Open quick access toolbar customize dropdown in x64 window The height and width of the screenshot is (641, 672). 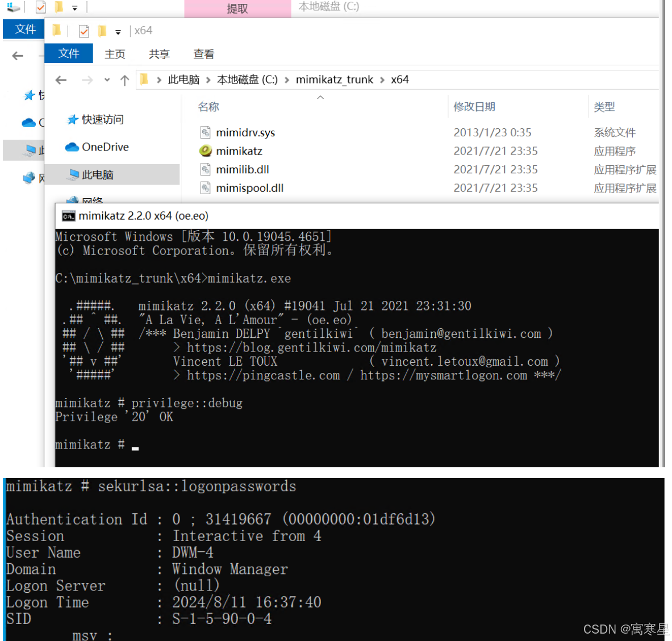pyautogui.click(x=118, y=32)
